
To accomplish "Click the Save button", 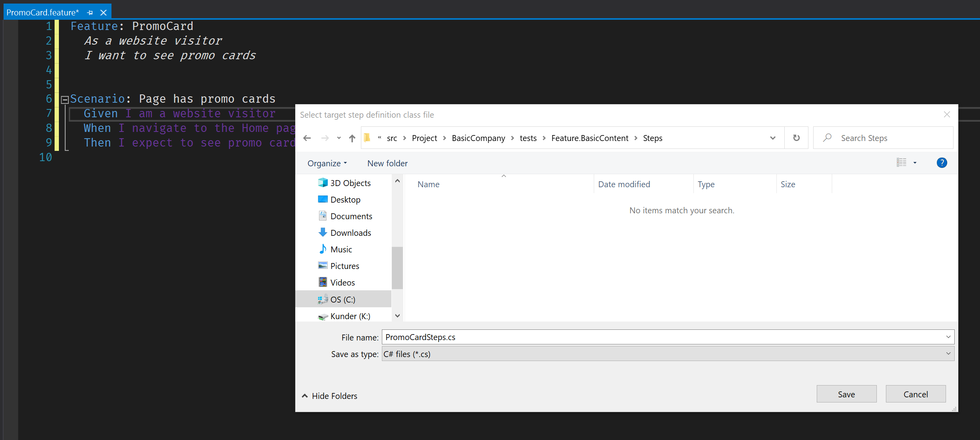I will tap(846, 394).
